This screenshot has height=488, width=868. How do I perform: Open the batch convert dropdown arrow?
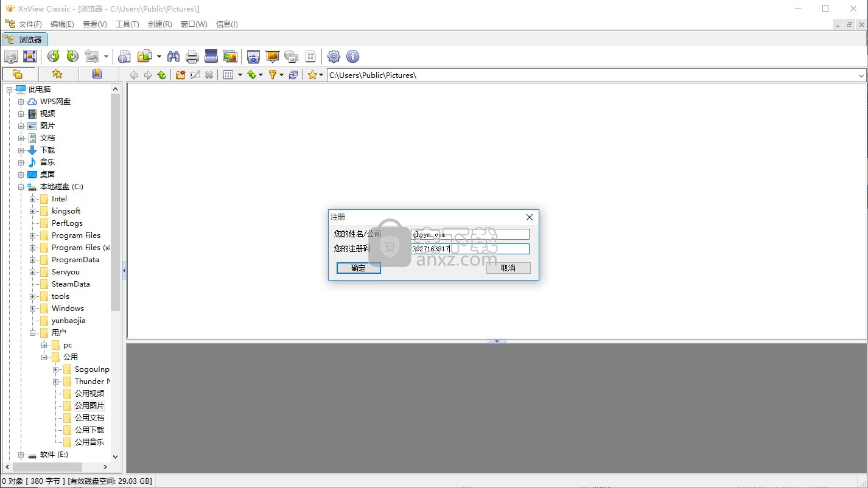(x=159, y=57)
